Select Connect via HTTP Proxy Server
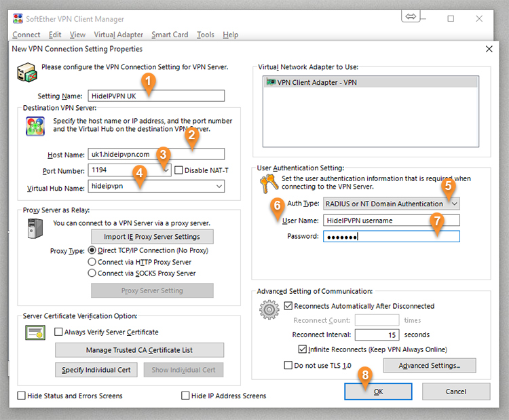This screenshot has width=509, height=420. (x=92, y=262)
